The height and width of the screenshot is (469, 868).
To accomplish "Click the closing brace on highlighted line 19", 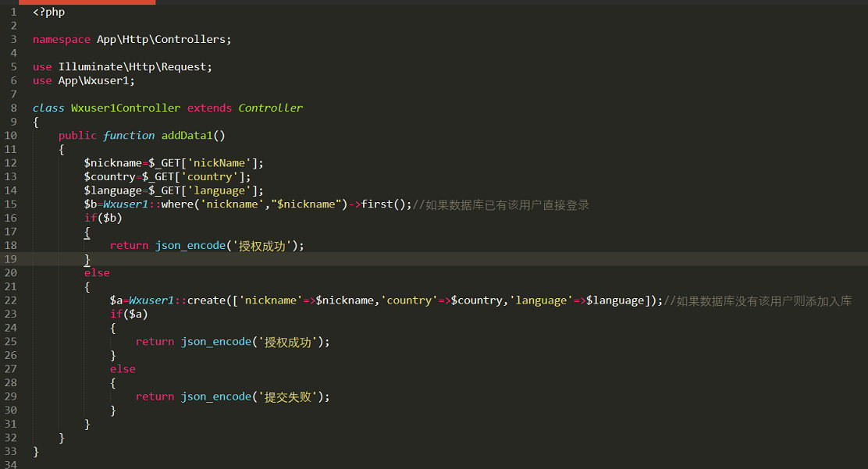I will [x=87, y=259].
